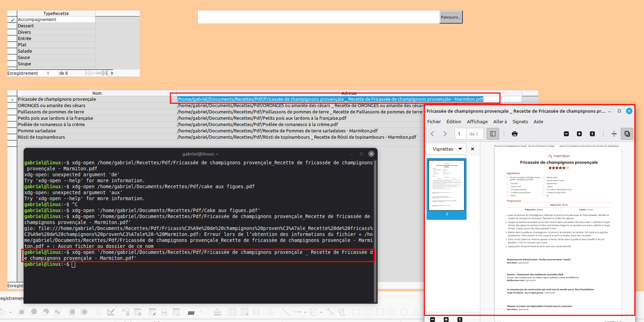Toggle the side pane button in toolbar

(493, 134)
